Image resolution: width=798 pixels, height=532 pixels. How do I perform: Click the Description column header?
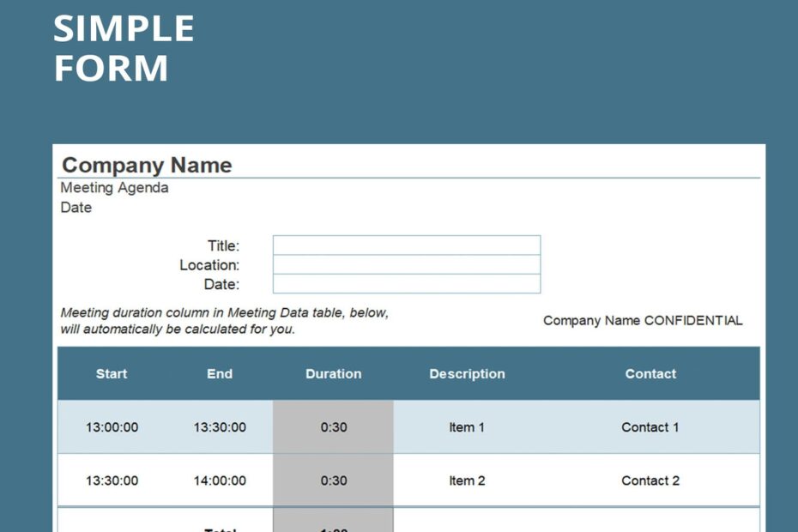467,374
